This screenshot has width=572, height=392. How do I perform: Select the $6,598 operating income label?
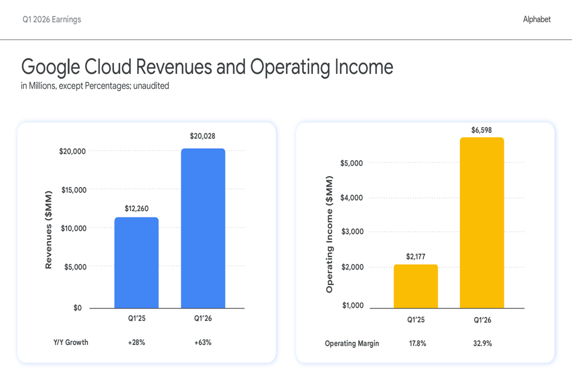click(482, 130)
